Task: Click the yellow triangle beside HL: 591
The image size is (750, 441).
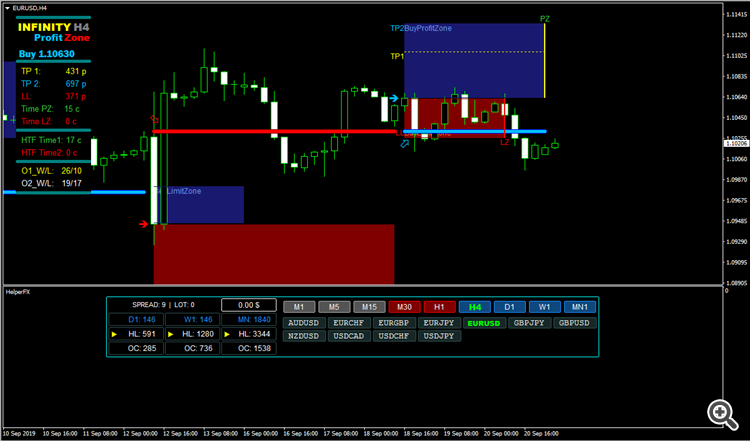Action: [114, 334]
